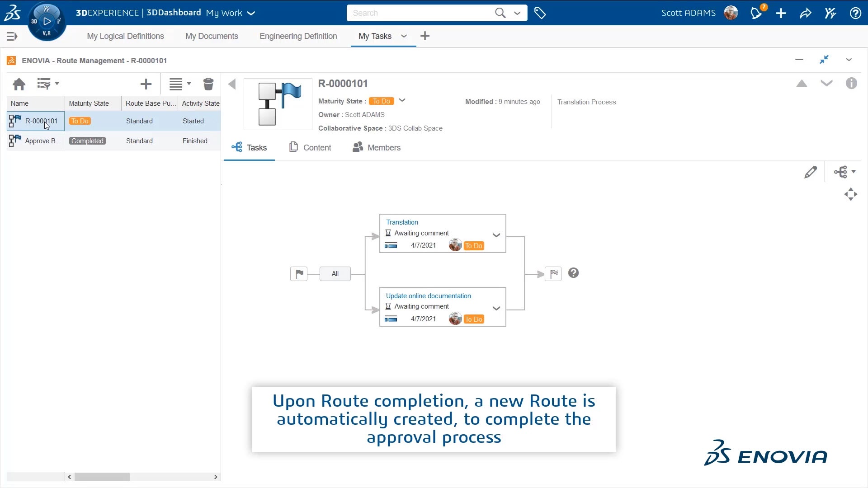Collapse left panel with triangle arrow
The image size is (868, 488).
(x=232, y=84)
